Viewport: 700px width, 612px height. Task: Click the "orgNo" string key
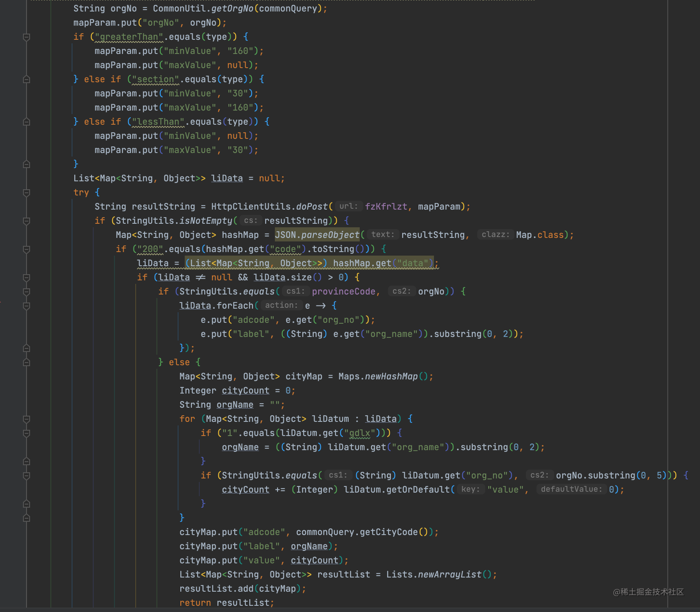161,23
